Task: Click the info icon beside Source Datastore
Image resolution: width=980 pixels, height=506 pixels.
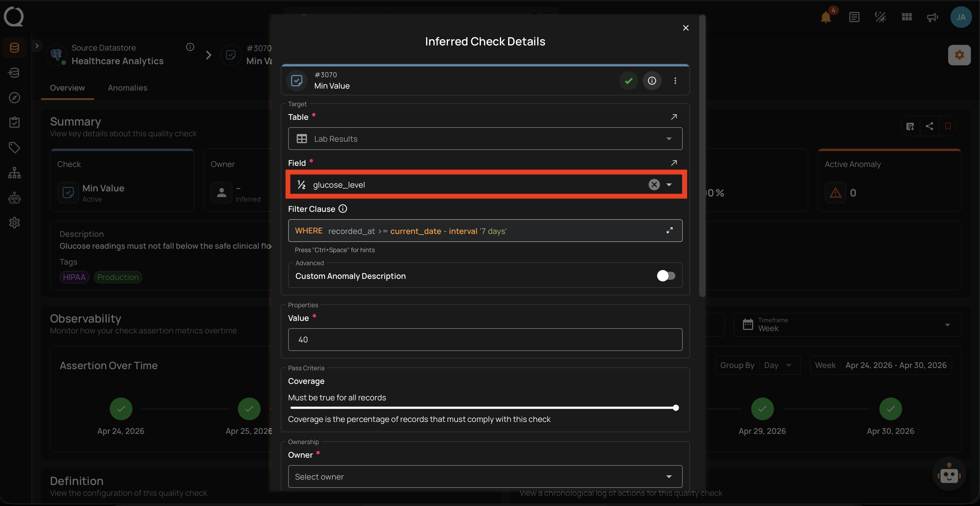Action: click(190, 47)
